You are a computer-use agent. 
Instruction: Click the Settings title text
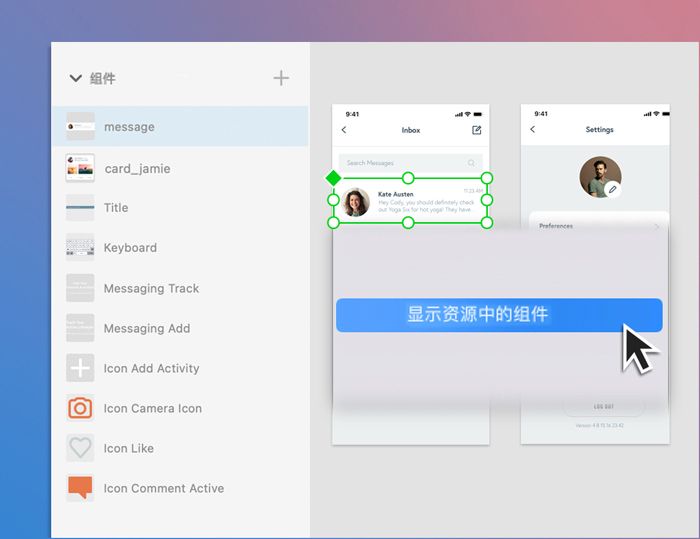click(x=599, y=130)
